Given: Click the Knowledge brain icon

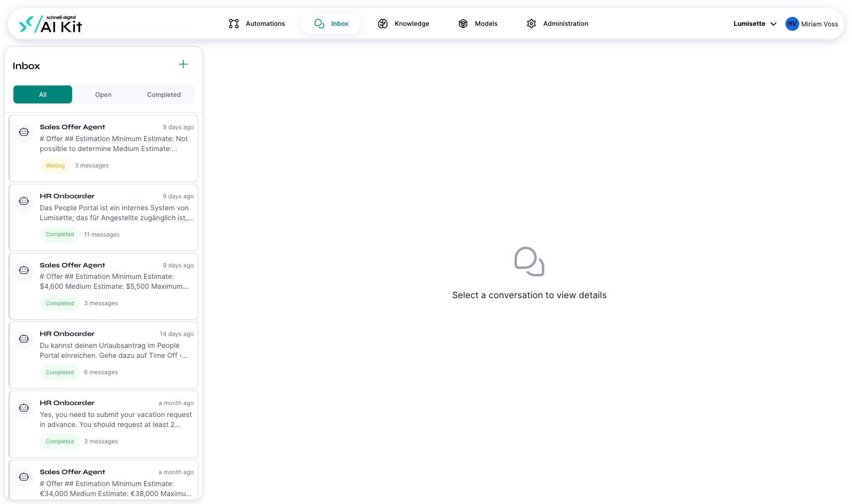Looking at the screenshot, I should 383,23.
